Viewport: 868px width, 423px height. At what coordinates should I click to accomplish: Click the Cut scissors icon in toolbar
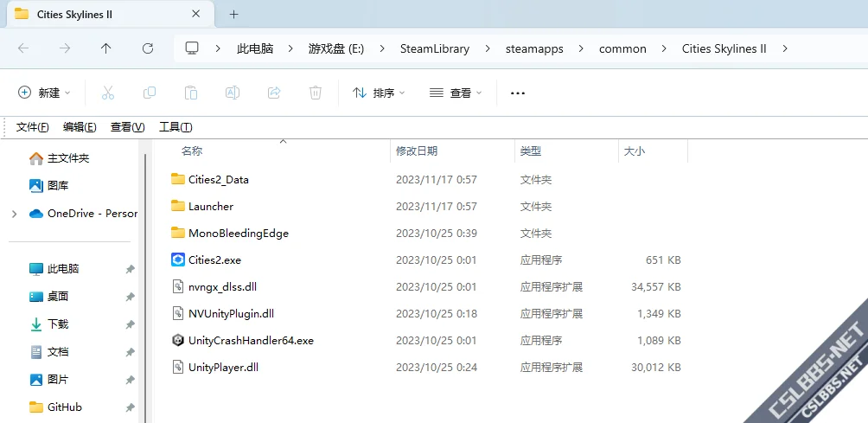coord(108,93)
